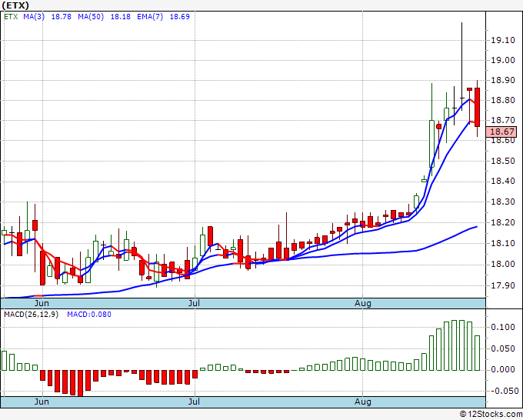Screen dimensions: 523x420
Task: Click Jul on the price chart date axis
Action: click(194, 303)
